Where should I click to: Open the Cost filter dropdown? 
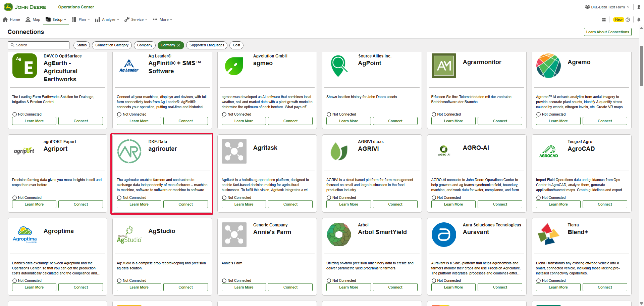(236, 45)
